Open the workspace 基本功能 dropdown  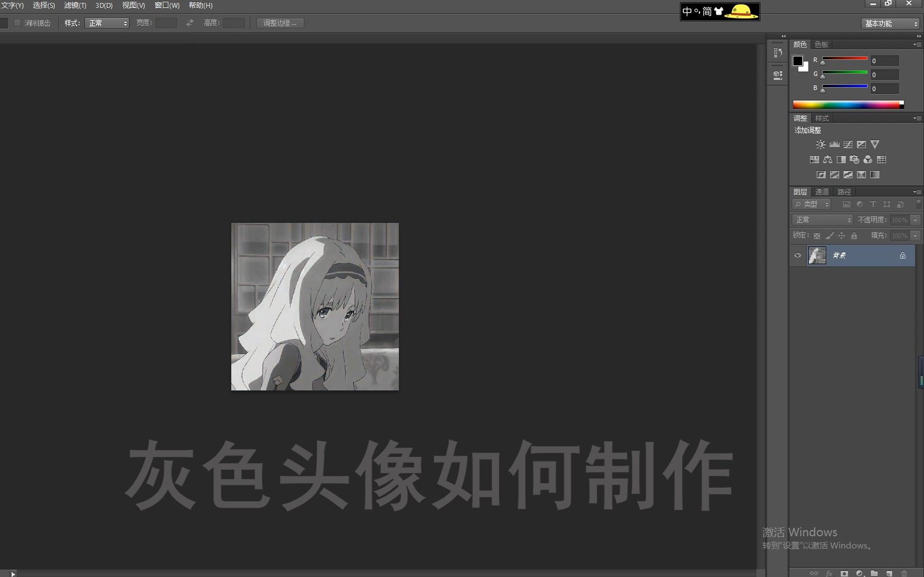(x=890, y=23)
